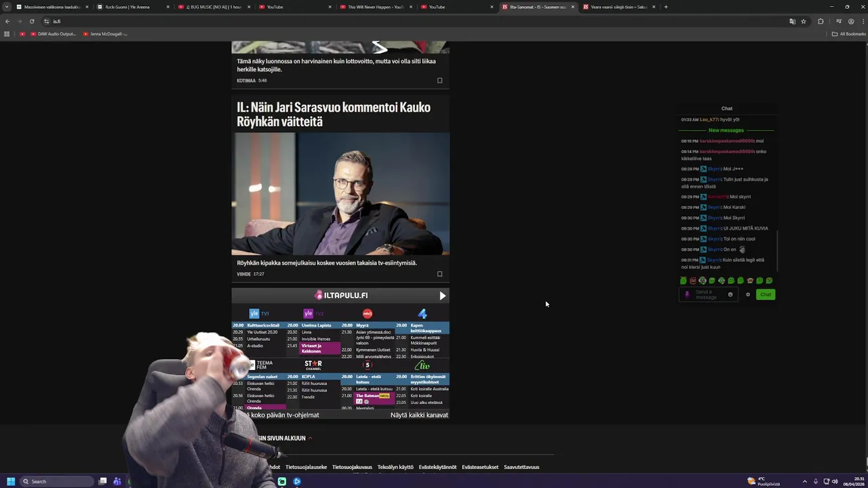Open emoji picker in chat message box
868x488 pixels.
(730, 294)
